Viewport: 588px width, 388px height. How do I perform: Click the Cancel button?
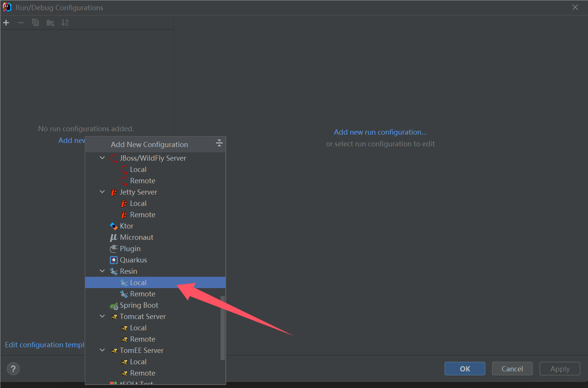pyautogui.click(x=512, y=369)
